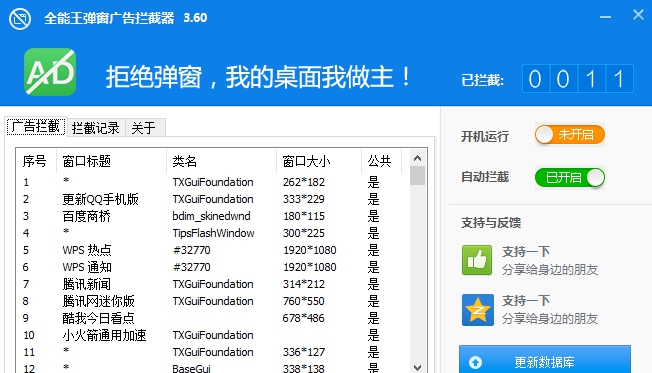Toggle the 自动拦截 auto-block switch
Viewport: 652px width, 373px height.
tap(570, 178)
